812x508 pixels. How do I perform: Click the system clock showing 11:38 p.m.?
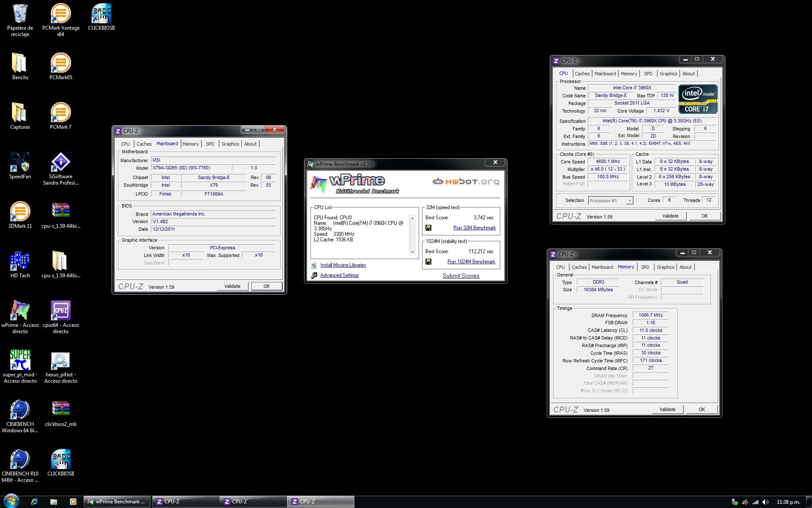(788, 502)
